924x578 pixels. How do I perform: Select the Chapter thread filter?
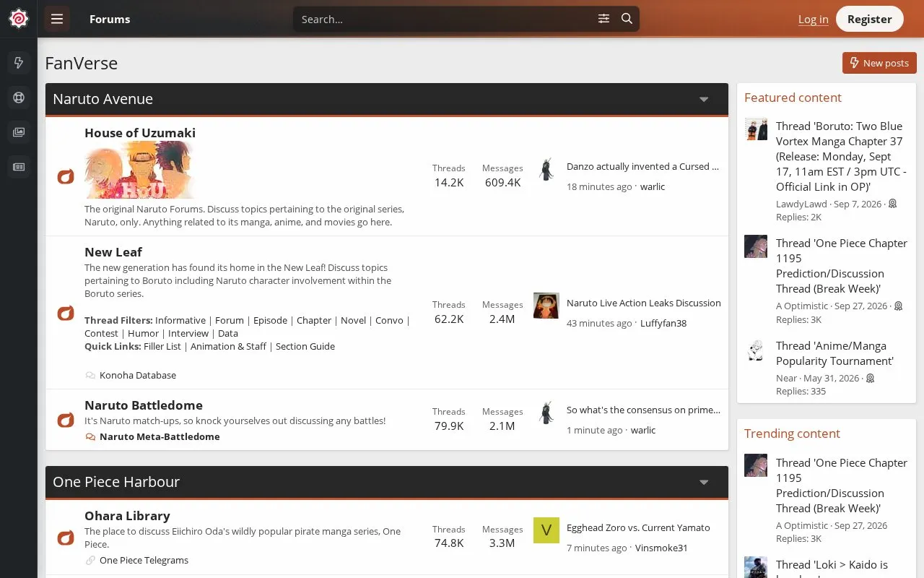point(314,321)
